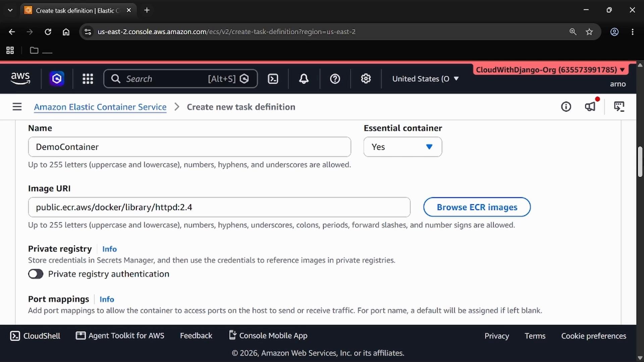Image resolution: width=644 pixels, height=362 pixels.
Task: Launch CloudShell from the top navigation bar
Action: tap(273, 79)
